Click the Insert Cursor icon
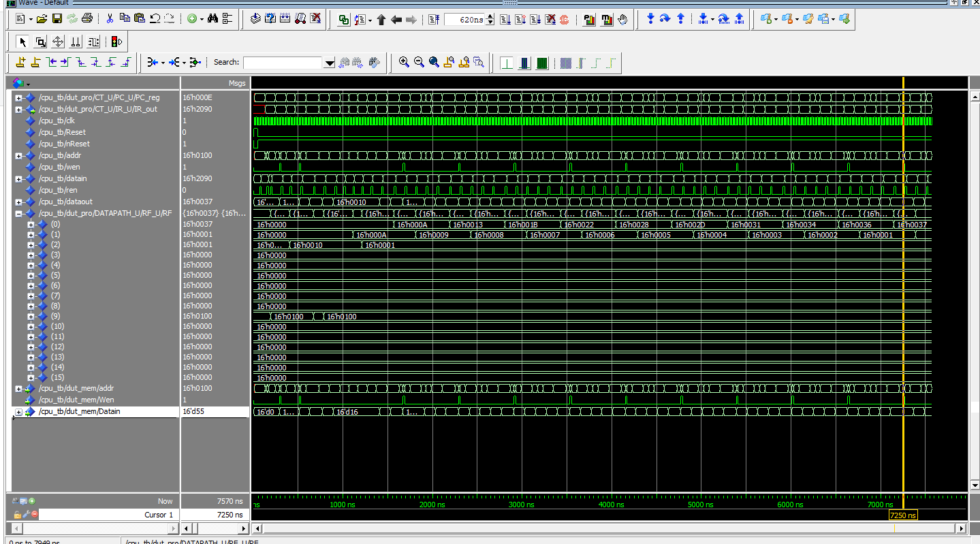The image size is (980, 544). (x=20, y=62)
